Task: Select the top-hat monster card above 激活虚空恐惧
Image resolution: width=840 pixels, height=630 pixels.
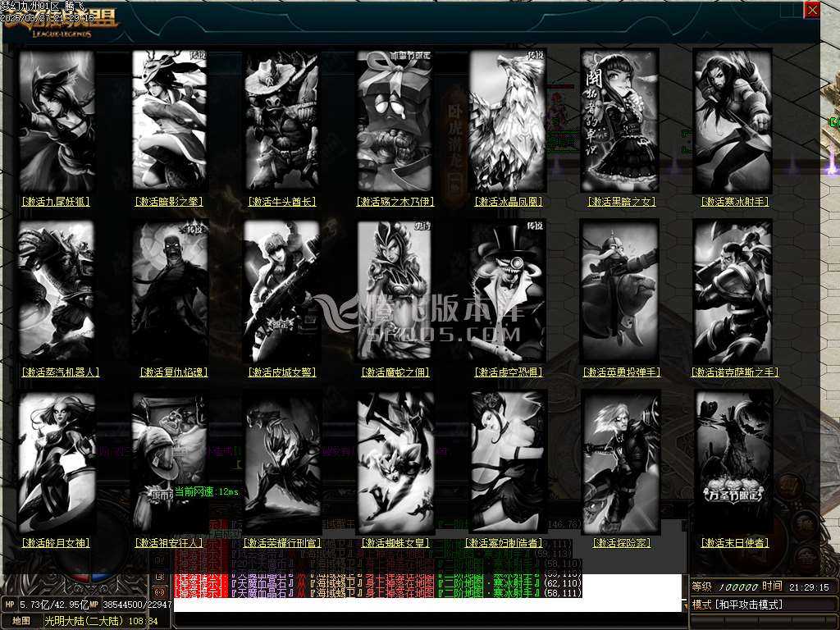Action: click(507, 291)
